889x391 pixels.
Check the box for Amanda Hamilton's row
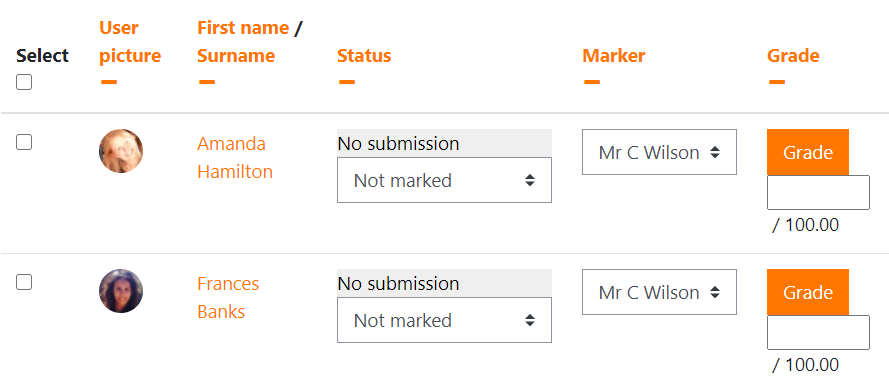[24, 142]
